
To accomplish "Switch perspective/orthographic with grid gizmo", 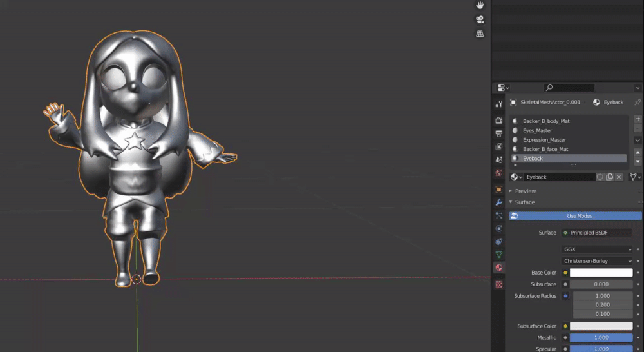I will tap(480, 34).
